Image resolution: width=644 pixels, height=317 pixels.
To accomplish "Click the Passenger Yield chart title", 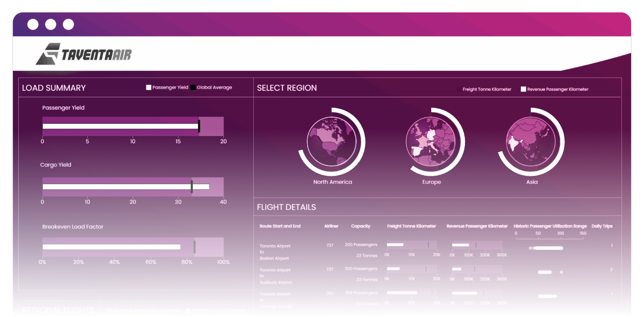I will pos(63,108).
